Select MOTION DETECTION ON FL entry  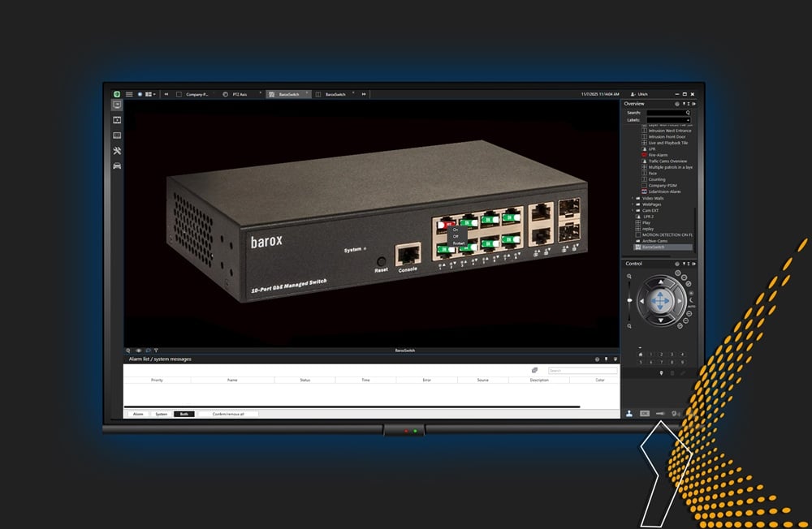coord(667,234)
